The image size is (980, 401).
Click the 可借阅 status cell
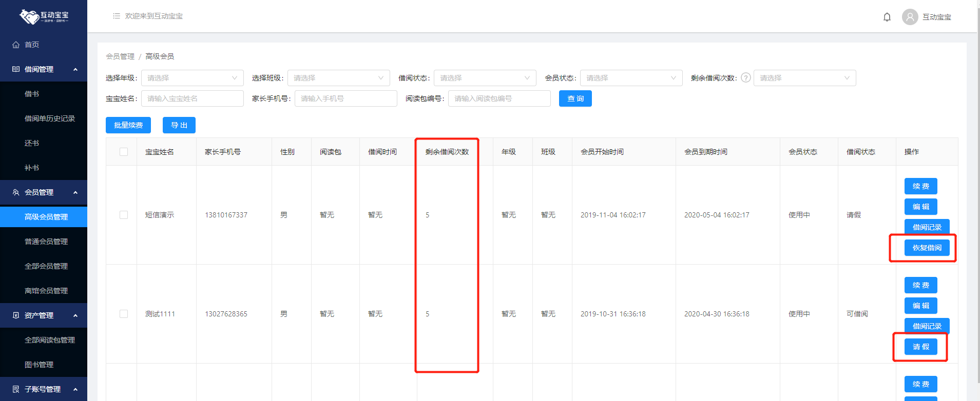857,314
